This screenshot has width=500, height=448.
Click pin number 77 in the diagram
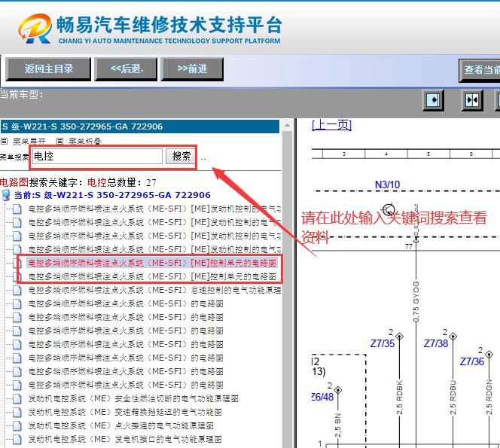(409, 246)
